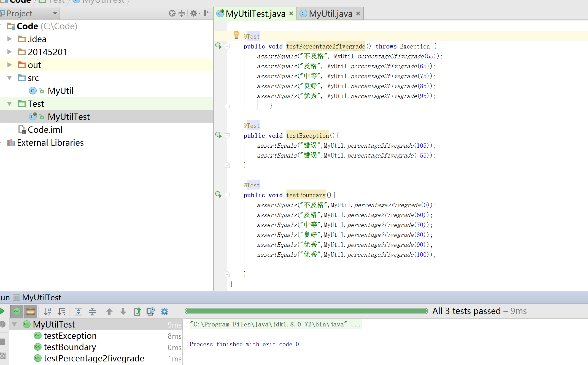588x365 pixels.
Task: Toggle sort by duration in test runner
Action: pos(62,312)
